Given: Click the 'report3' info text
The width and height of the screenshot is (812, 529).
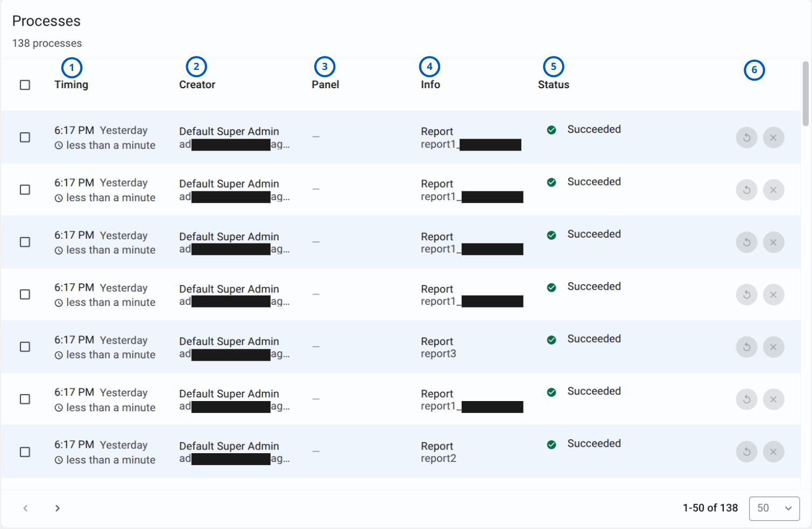Looking at the screenshot, I should click(x=439, y=354).
